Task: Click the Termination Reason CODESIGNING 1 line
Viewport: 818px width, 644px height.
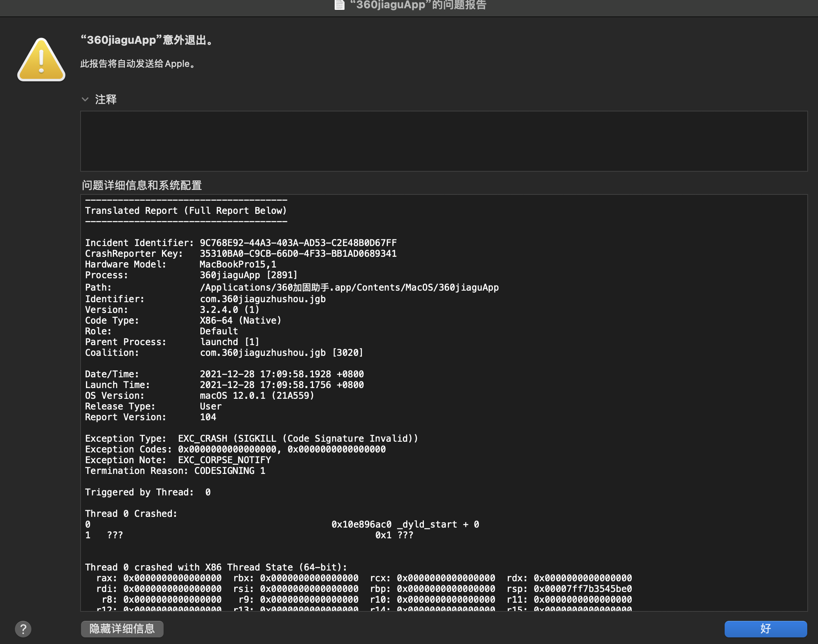Action: (175, 471)
